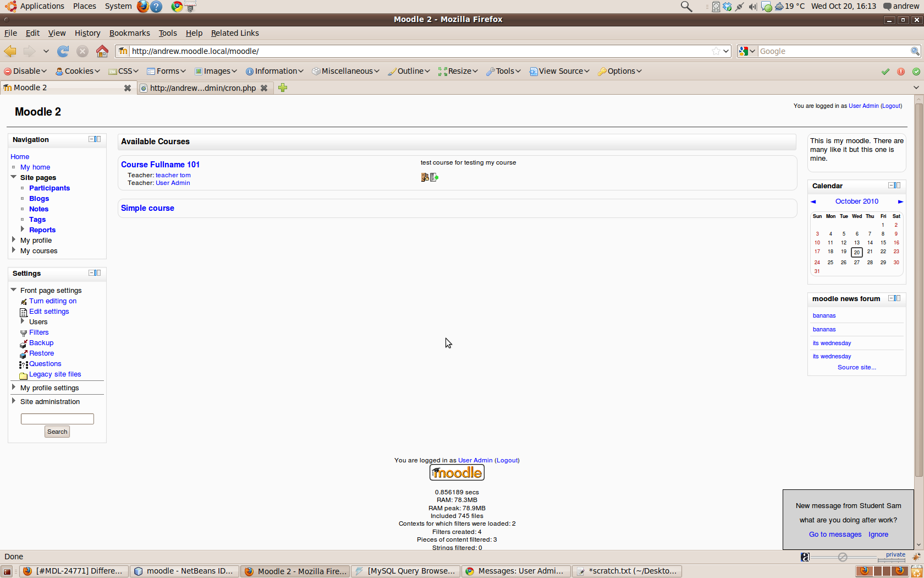Expand the Users settings node
924x578 pixels.
pos(23,321)
